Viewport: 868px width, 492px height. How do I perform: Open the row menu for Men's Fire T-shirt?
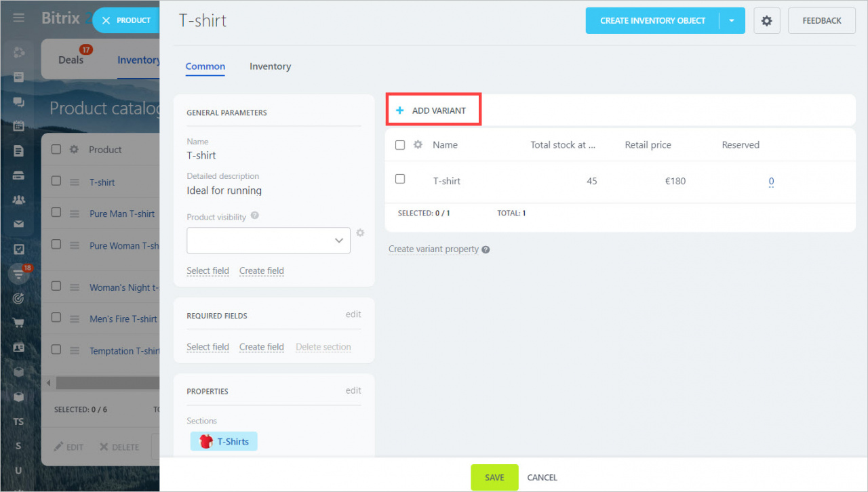click(x=75, y=319)
